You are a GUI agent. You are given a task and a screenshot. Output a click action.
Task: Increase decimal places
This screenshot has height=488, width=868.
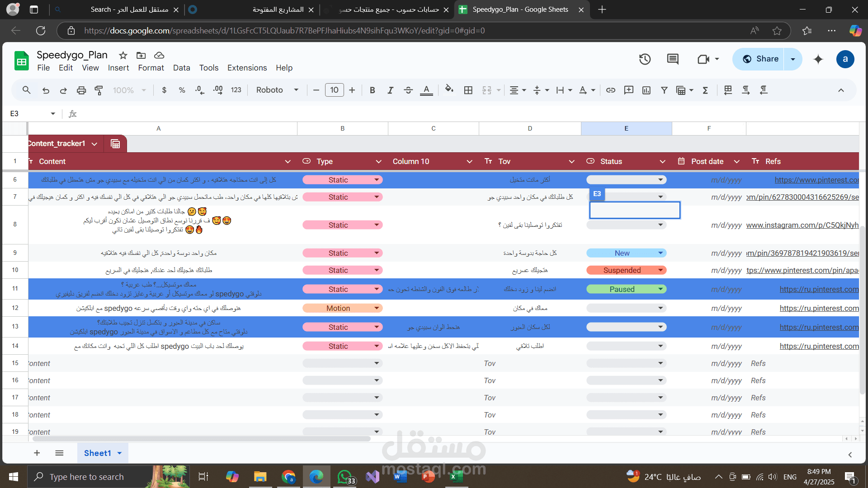[218, 90]
